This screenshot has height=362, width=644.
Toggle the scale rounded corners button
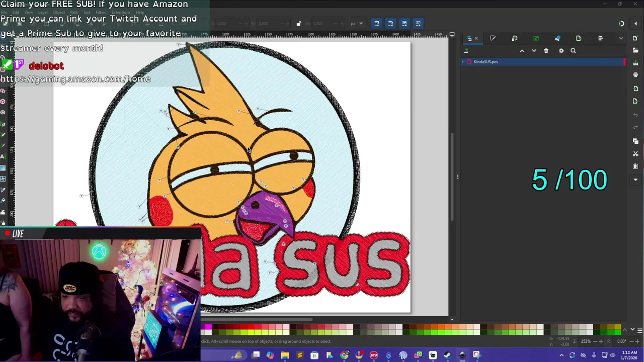pos(390,23)
